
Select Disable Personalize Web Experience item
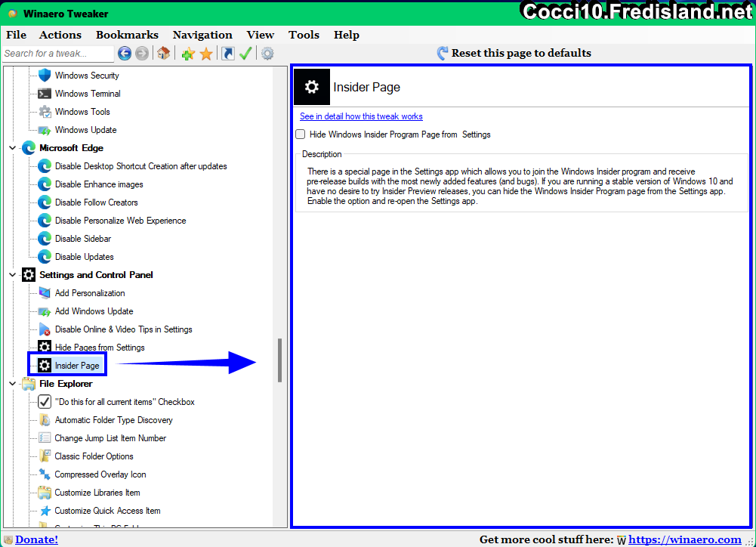pos(121,221)
